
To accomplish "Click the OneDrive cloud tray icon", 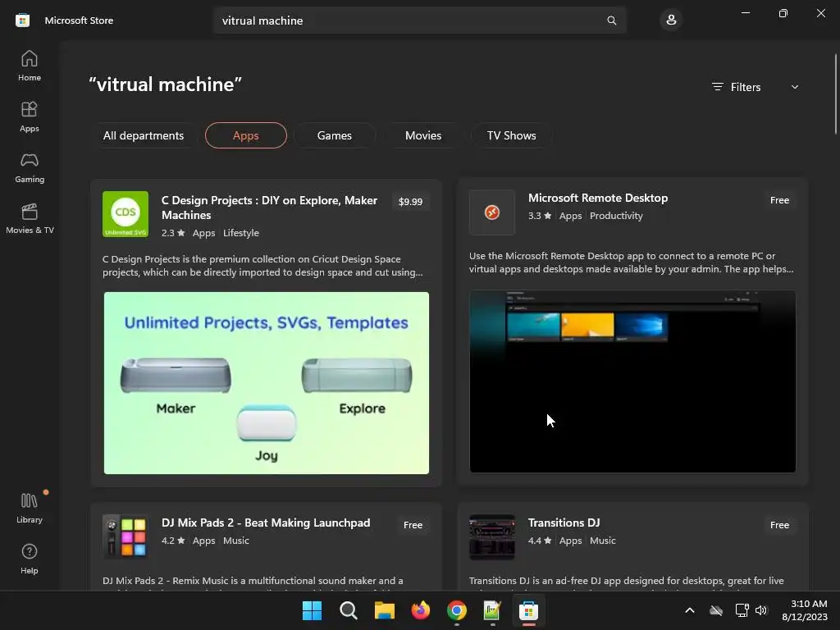I will click(x=716, y=610).
